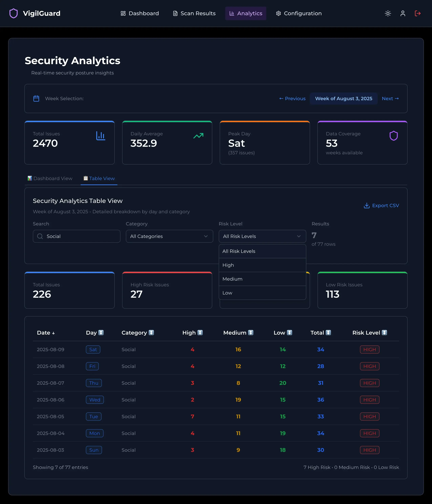The image size is (432, 504).
Task: Click the download icon next to Export CSV
Action: (366, 205)
